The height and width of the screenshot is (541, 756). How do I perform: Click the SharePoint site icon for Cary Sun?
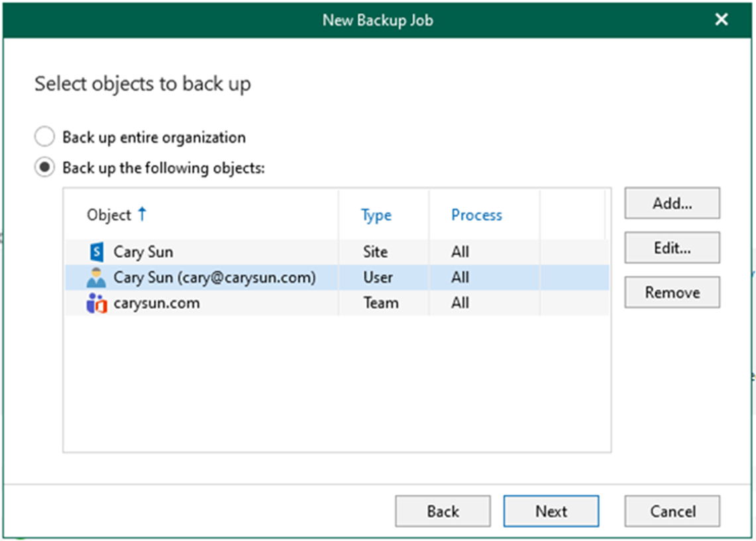tap(96, 252)
